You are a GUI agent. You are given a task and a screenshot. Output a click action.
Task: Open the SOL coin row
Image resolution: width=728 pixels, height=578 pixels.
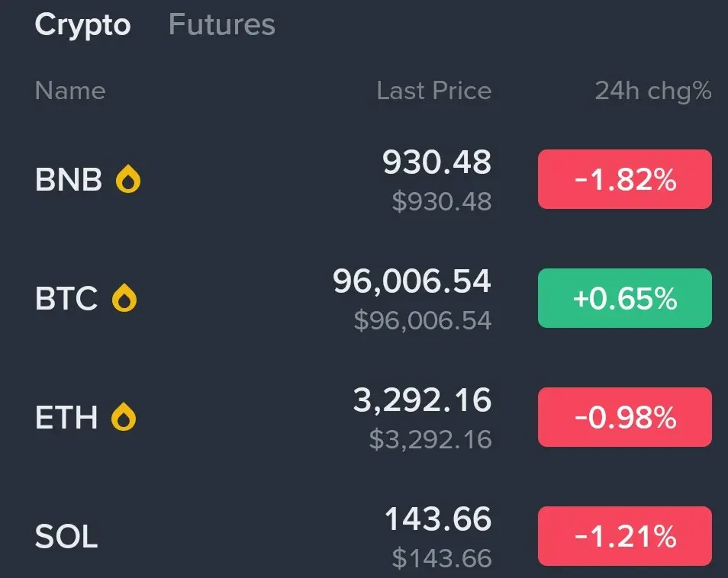364,536
